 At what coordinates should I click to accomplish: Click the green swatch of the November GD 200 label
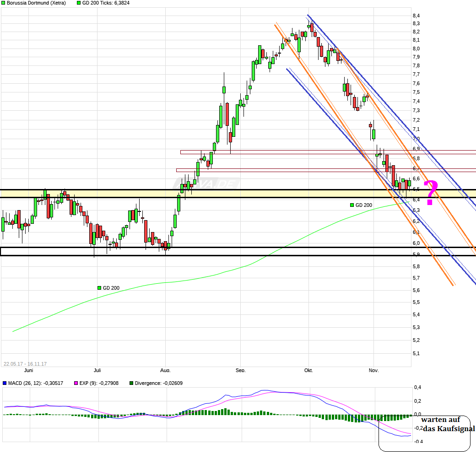click(352, 205)
